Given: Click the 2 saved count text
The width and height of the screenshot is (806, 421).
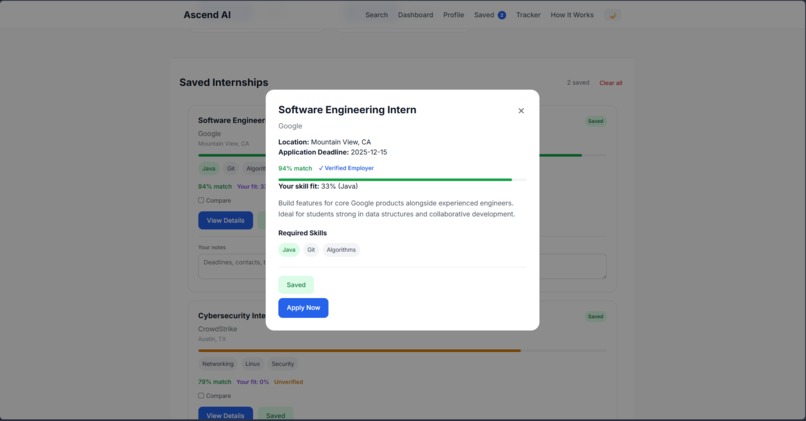Looking at the screenshot, I should (x=578, y=83).
